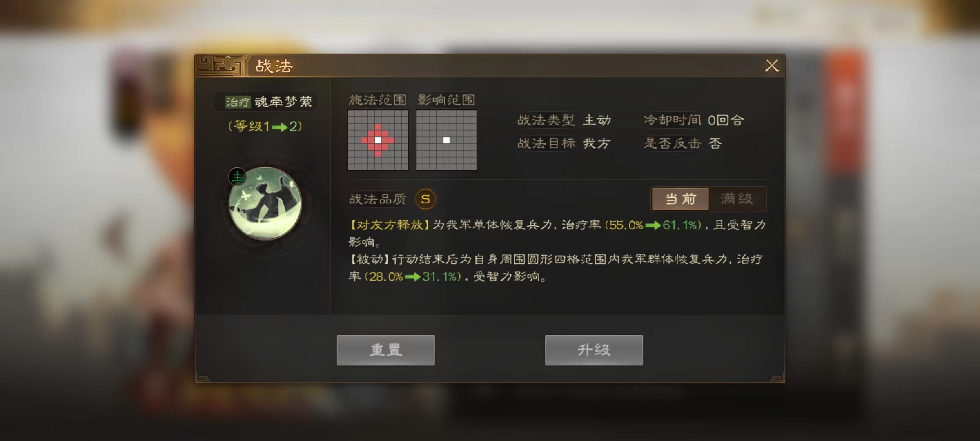980x441 pixels.
Task: Click the green 治疗 tag label
Action: tap(238, 102)
